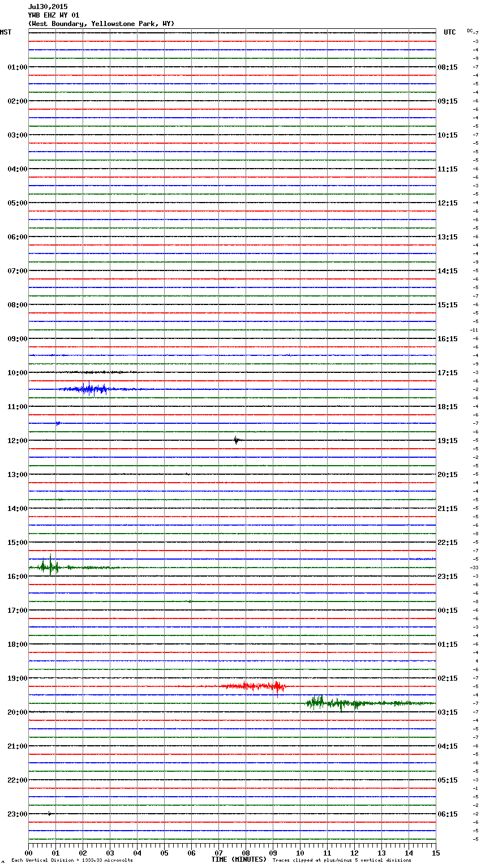Viewport: 481px width, 868px height.
Task: Click the vertical division 1333.33 microvolts note
Action: [x=72, y=861]
